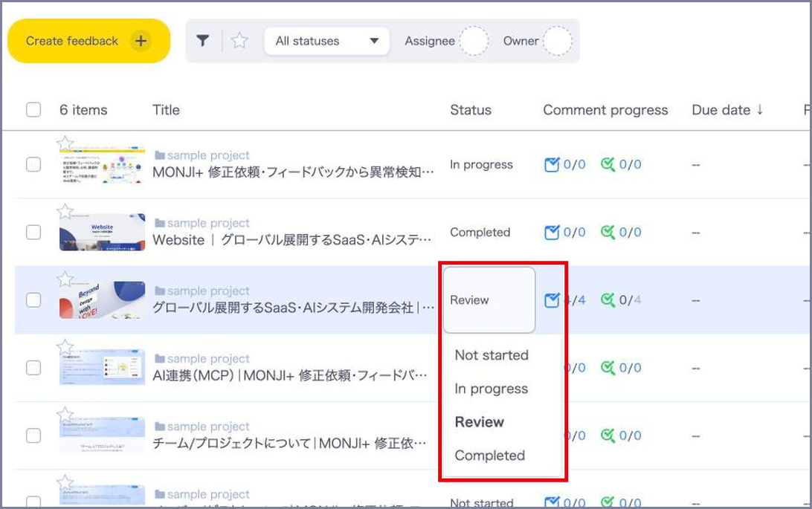Screen dimensions: 812x509
Task: Open the Website row thumbnail
Action: [103, 233]
